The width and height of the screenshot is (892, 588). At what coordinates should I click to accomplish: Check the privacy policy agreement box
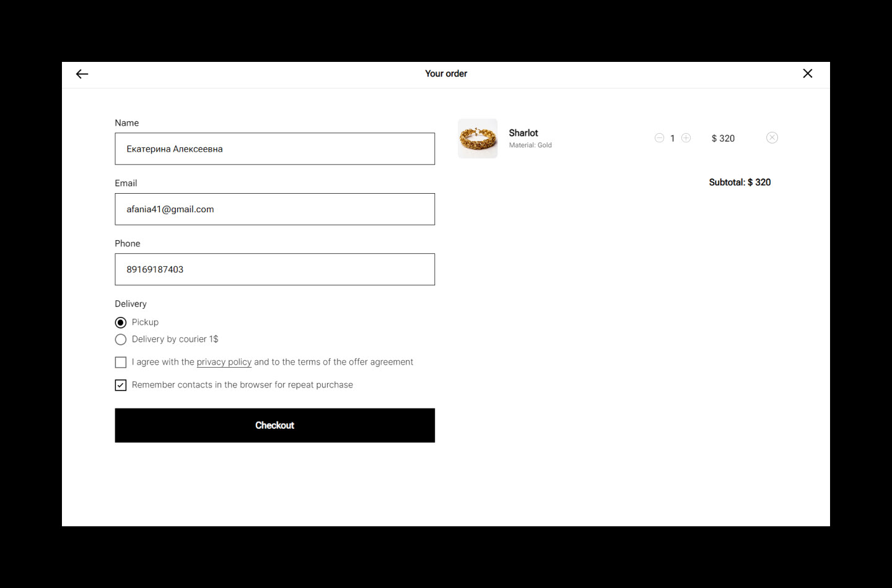point(121,362)
